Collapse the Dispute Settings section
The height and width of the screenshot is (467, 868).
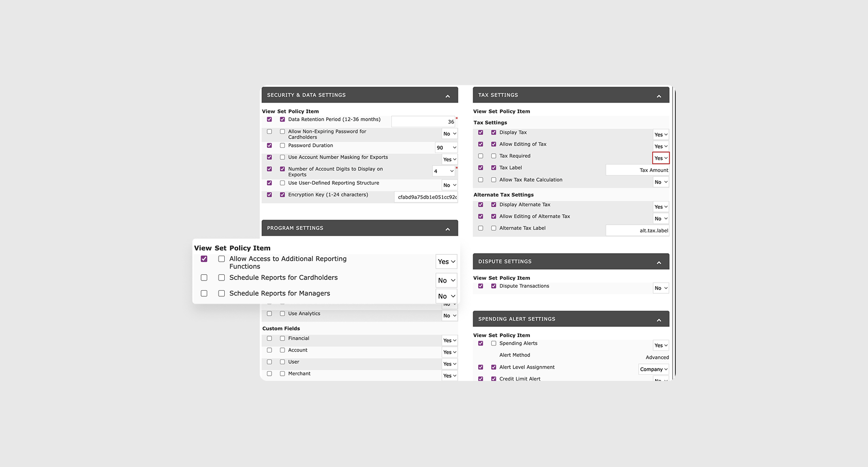(659, 262)
